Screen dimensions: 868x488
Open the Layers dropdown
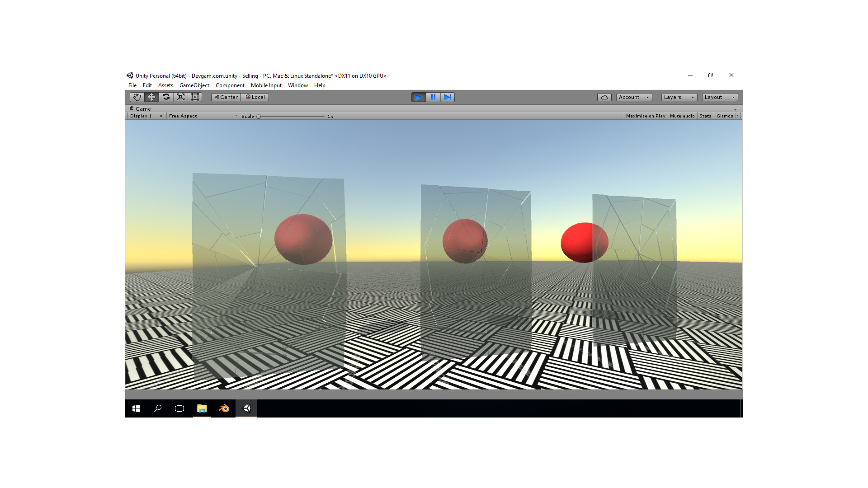[679, 97]
